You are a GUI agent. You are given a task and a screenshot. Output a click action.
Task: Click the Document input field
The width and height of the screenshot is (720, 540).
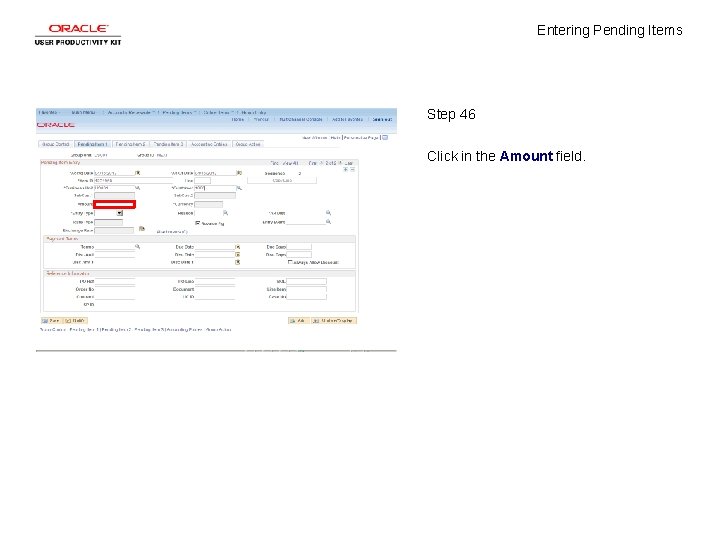point(214,289)
